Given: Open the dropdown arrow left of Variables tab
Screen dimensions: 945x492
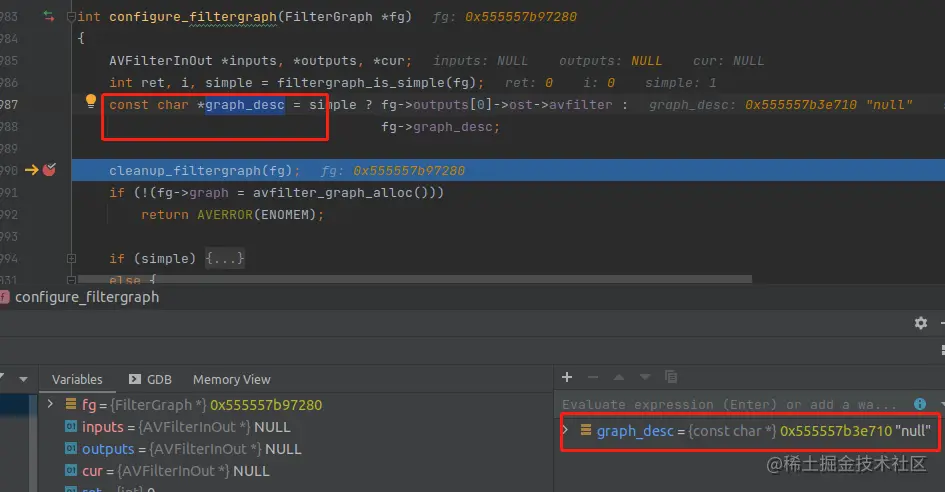Looking at the screenshot, I should [x=24, y=379].
